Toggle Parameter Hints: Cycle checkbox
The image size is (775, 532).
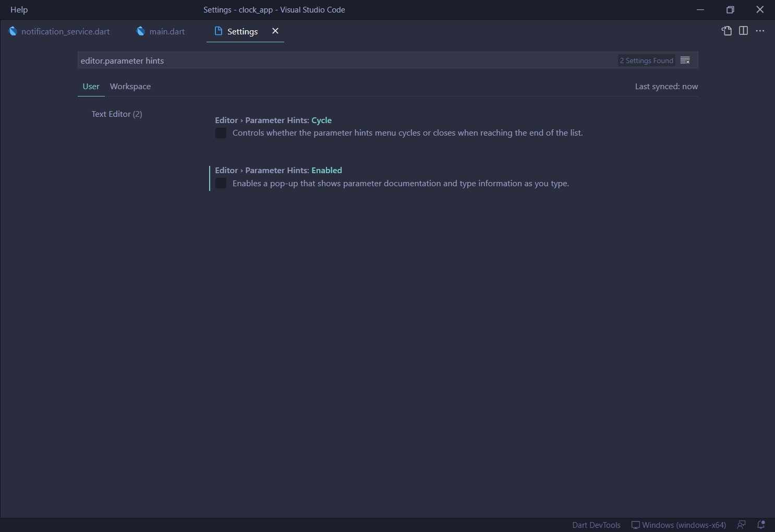[x=221, y=133]
